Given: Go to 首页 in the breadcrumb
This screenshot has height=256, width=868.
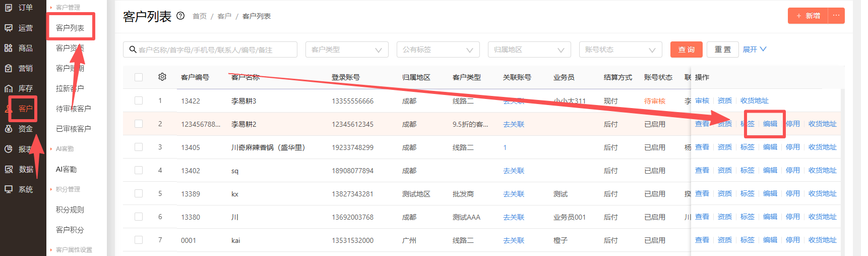Looking at the screenshot, I should point(200,16).
